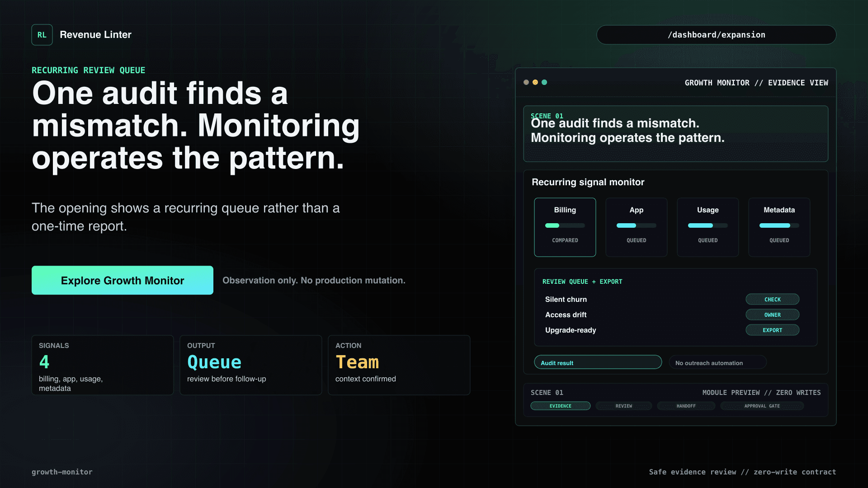Click QUEUED status under App
Image resolution: width=868 pixels, height=488 pixels.
pos(637,240)
